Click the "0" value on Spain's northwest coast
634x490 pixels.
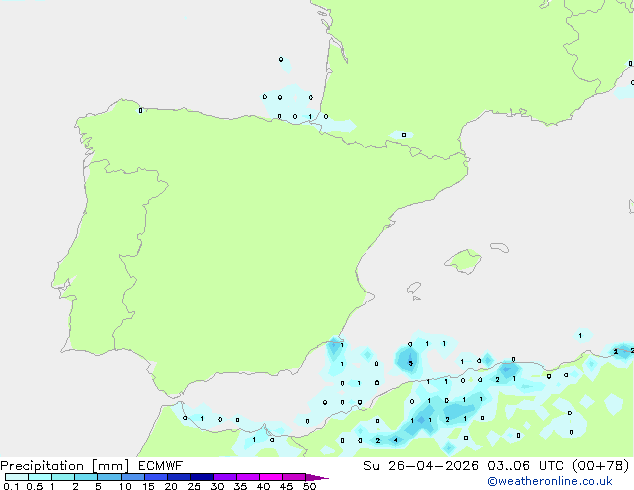pyautogui.click(x=140, y=110)
